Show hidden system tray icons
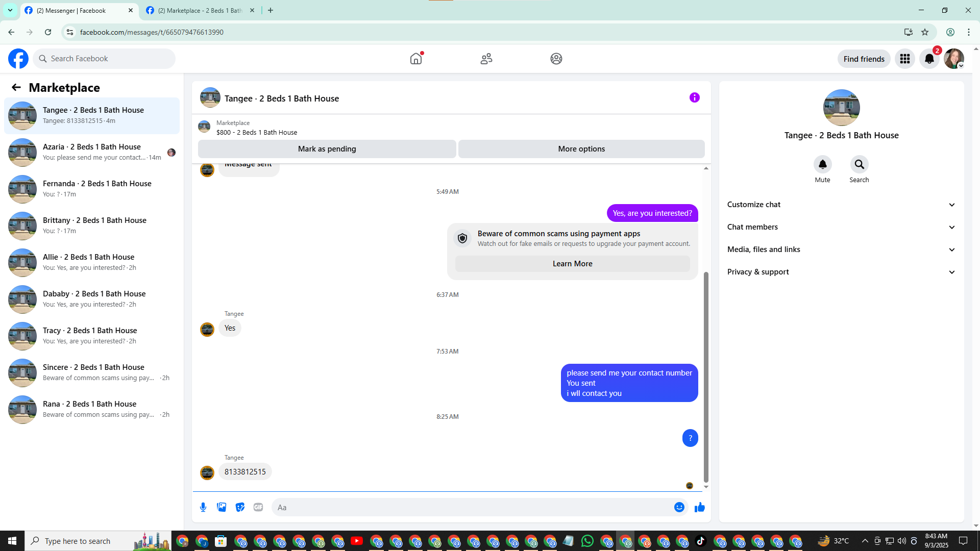 865,541
